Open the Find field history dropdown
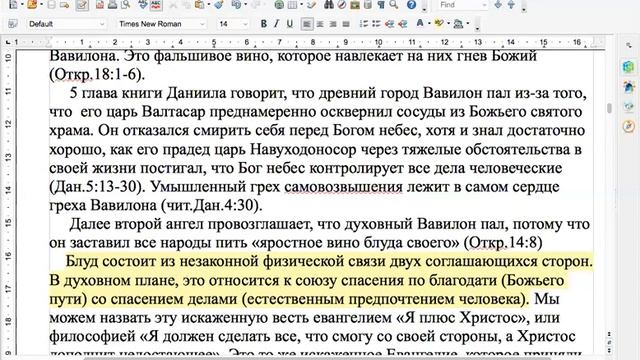Image resolution: width=640 pixels, height=360 pixels. coord(484,5)
